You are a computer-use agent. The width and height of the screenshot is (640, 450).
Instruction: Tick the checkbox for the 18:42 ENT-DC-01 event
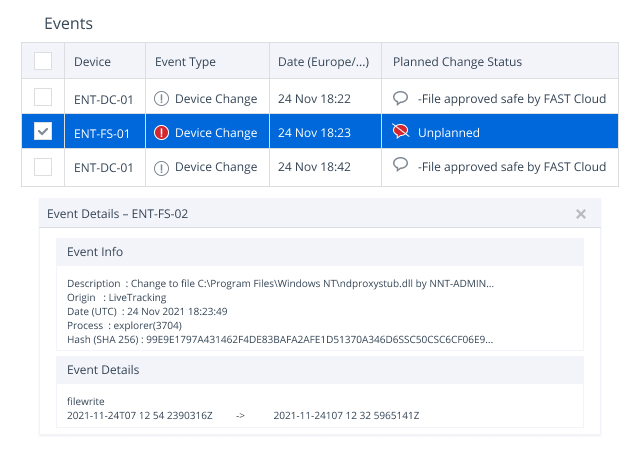(43, 167)
